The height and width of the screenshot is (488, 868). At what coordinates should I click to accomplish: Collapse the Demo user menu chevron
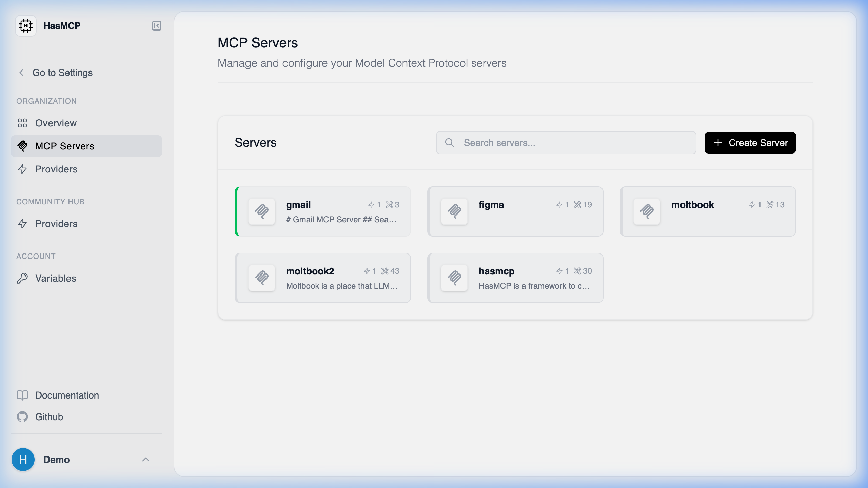[146, 460]
